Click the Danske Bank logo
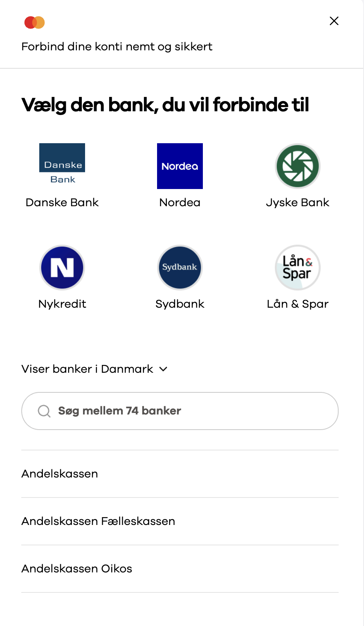Viewport: 364px width, 626px height. [62, 166]
